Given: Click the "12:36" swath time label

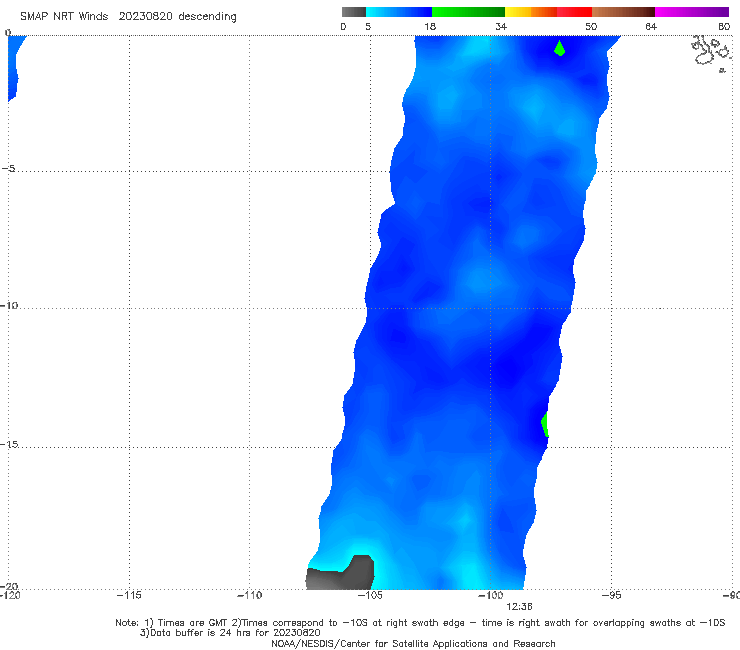Looking at the screenshot, I should coord(519,607).
